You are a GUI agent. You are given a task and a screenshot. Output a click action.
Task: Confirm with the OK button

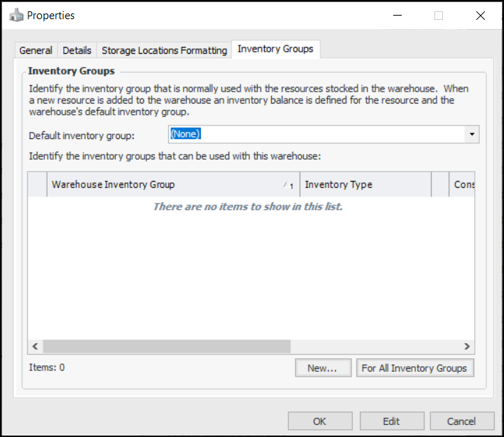click(319, 421)
